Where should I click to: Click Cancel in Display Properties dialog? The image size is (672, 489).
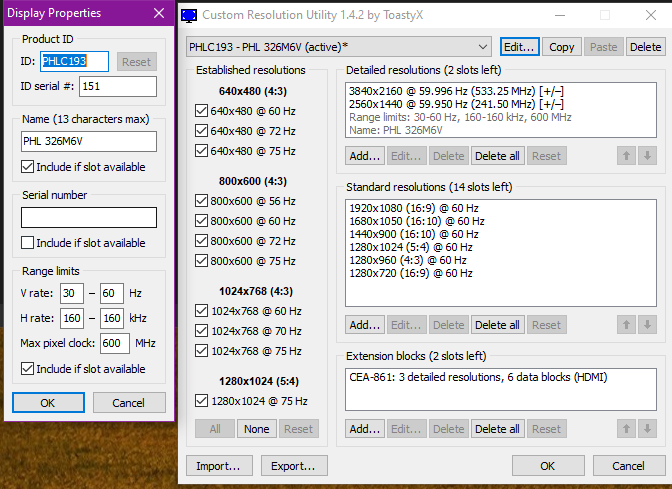129,402
